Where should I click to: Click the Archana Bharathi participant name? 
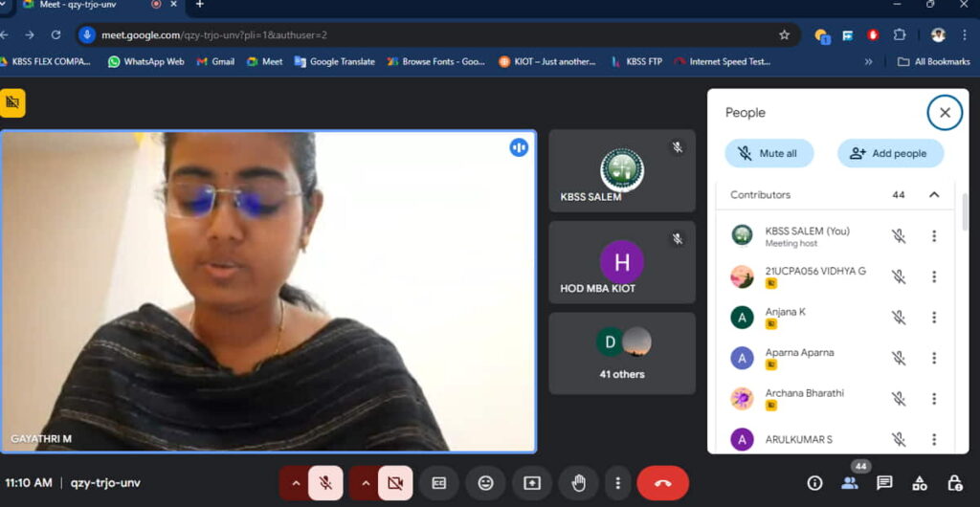coord(804,393)
